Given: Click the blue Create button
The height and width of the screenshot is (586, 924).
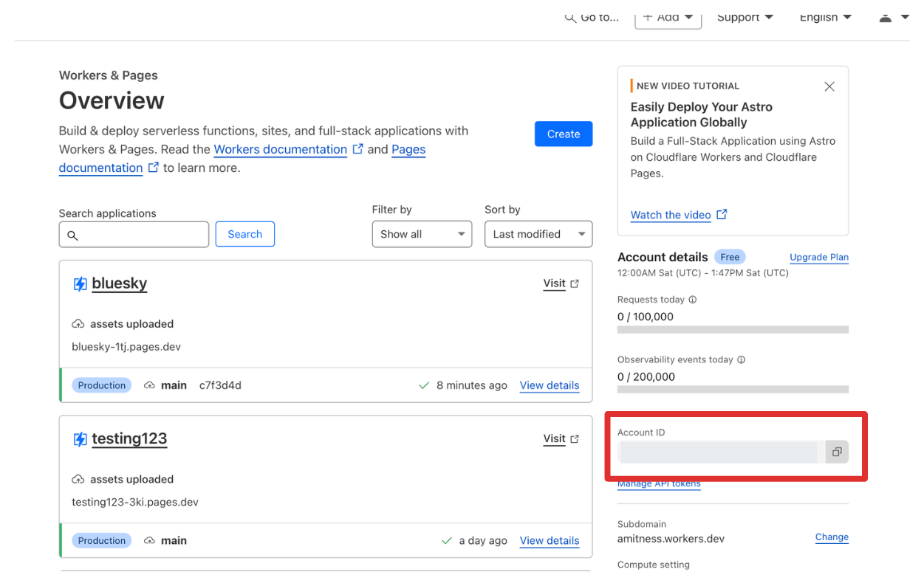Looking at the screenshot, I should (563, 134).
